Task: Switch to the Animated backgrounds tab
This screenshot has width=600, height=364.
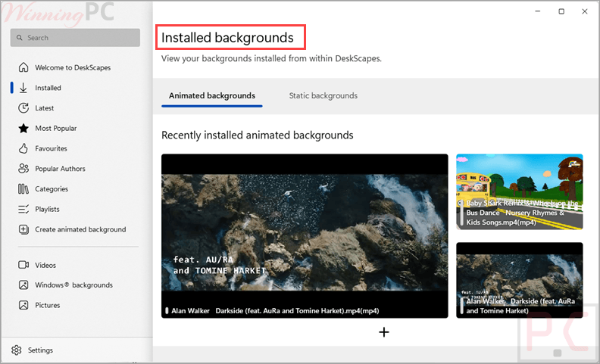Action: [x=212, y=95]
